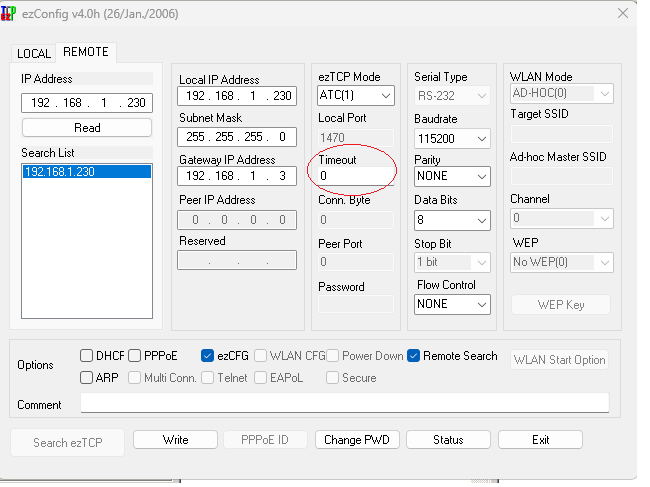The height and width of the screenshot is (487, 650).
Task: Open the Serial Type RS-232 dropdown
Action: (x=452, y=96)
